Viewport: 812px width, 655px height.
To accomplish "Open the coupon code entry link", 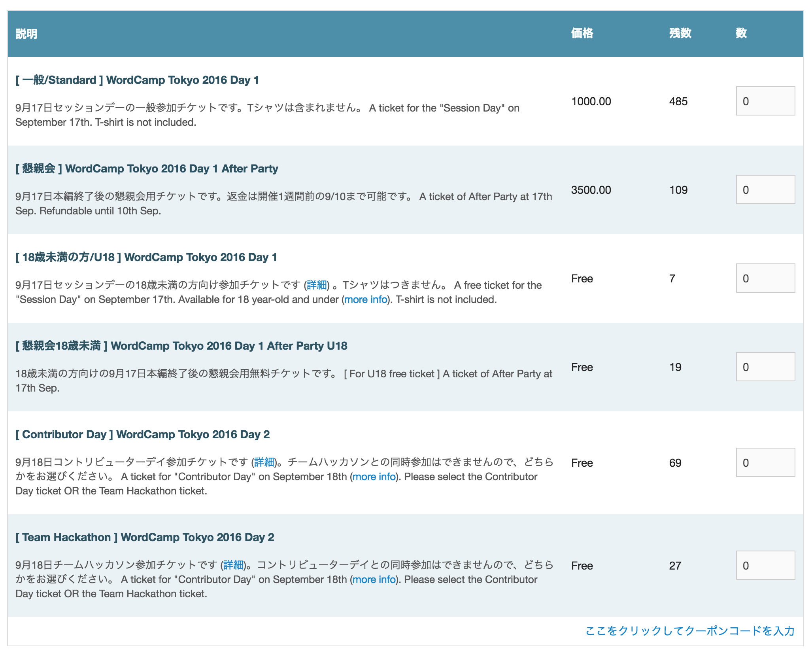I will click(689, 631).
